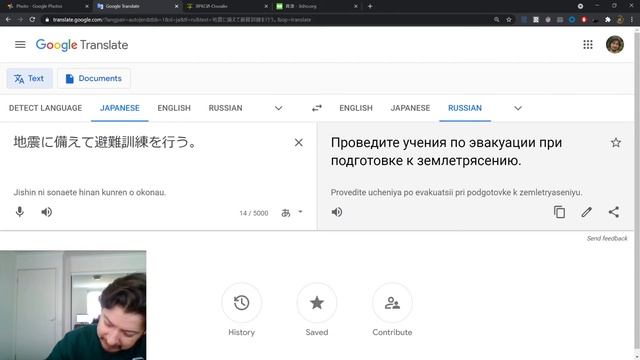
Task: Open translation History
Action: [x=241, y=303]
